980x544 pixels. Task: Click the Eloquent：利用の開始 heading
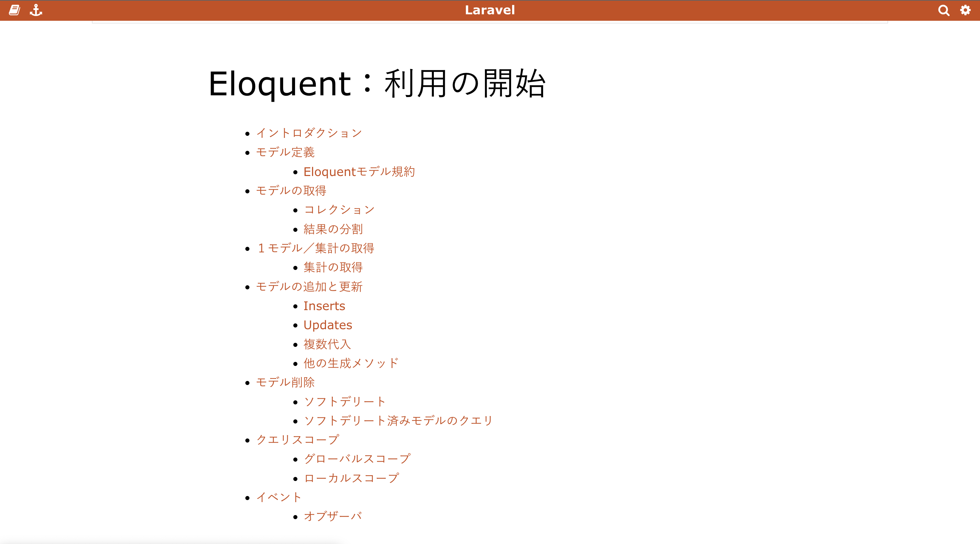377,84
